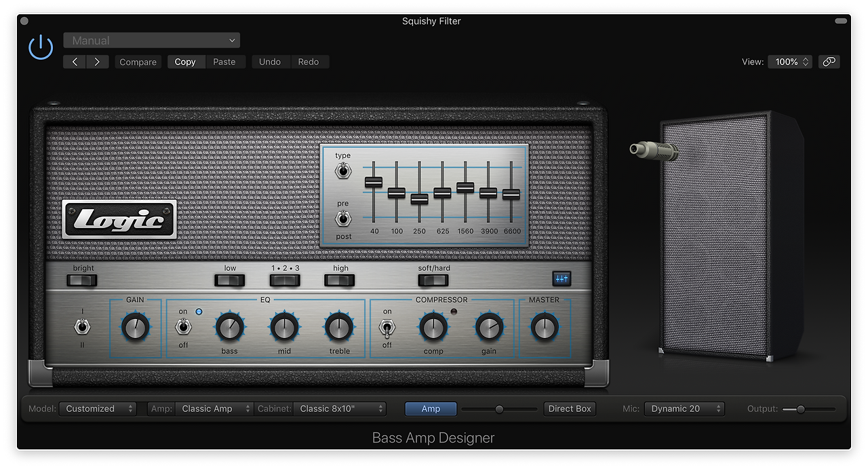Click the 1560 Hz EQ fader
868x469 pixels.
465,187
